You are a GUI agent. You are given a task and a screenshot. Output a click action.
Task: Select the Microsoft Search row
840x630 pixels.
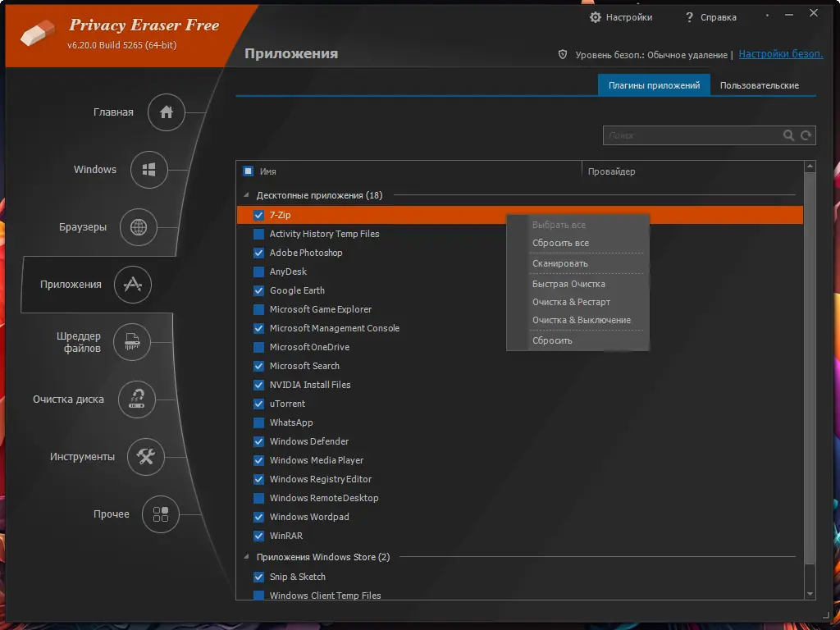click(x=519, y=366)
